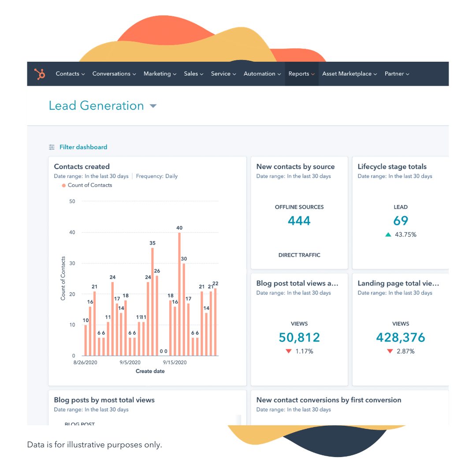Open the Marketing navigation menu
Image resolution: width=476 pixels, height=476 pixels.
point(160,74)
